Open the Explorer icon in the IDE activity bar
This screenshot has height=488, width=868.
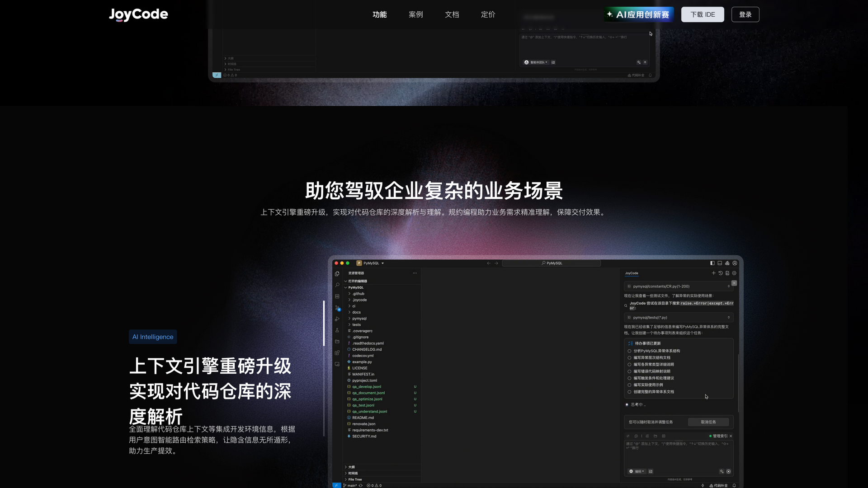[337, 274]
